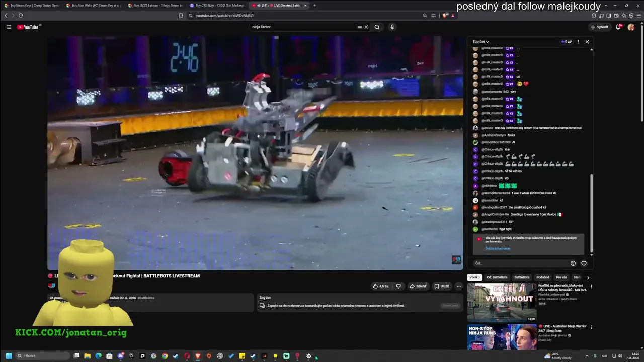The image size is (644, 362).
Task: Switch to 'Buy Alan Wake (PC)' tab
Action: (93, 6)
